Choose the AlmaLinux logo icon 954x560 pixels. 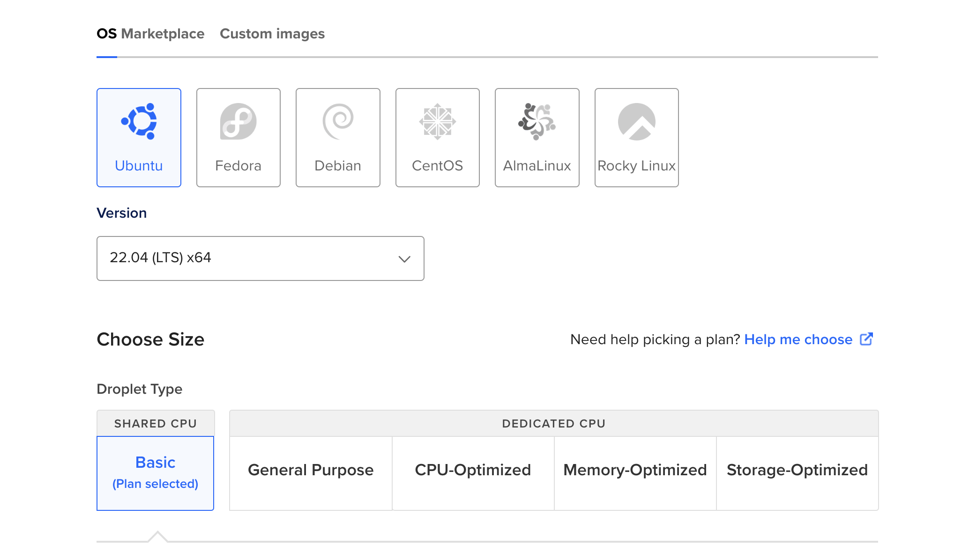click(x=537, y=121)
